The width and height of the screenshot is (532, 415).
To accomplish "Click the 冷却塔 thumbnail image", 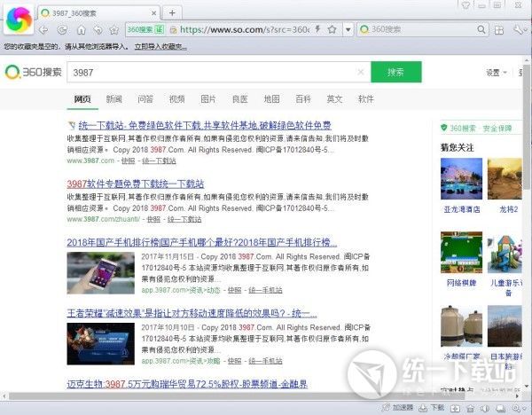I will (461, 326).
